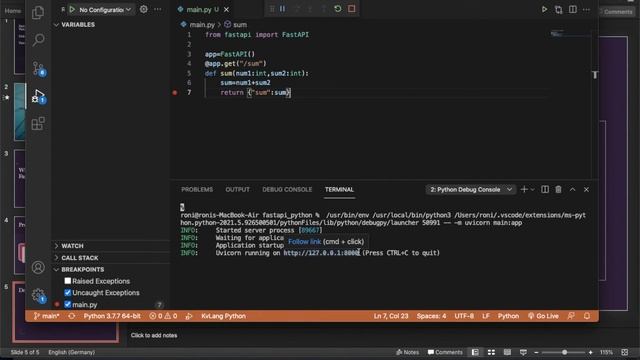Toggle the Raised Exceptions checkbox
Screen dimensions: 640x360
(68, 281)
